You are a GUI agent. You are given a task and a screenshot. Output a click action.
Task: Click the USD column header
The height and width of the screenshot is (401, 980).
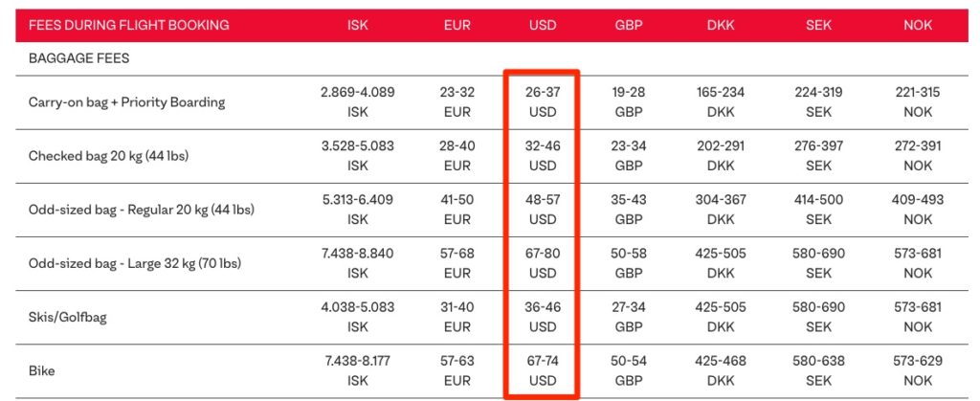coord(543,26)
